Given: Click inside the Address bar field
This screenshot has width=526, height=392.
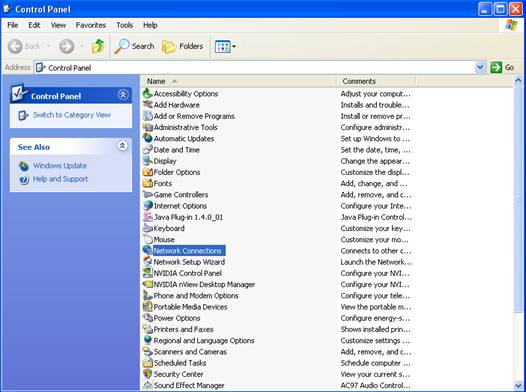Looking at the screenshot, I should click(x=254, y=68).
